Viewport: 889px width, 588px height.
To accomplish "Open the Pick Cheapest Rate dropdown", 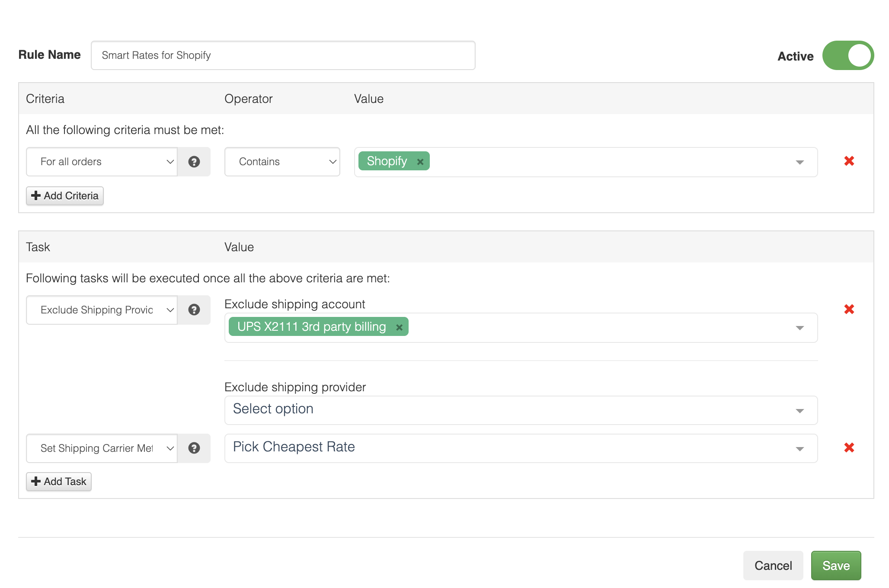I will pyautogui.click(x=521, y=448).
